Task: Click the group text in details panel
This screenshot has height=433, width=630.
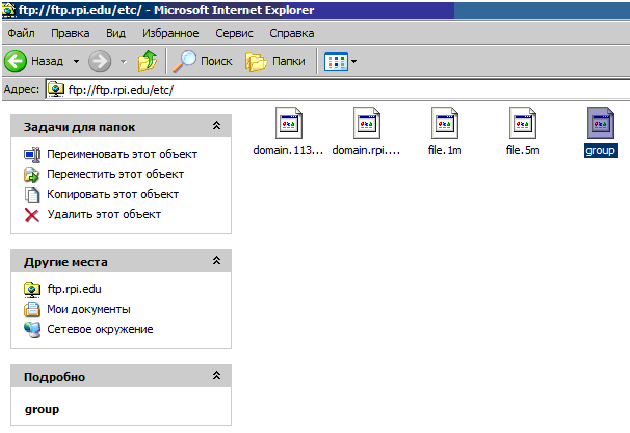Action: [42, 410]
